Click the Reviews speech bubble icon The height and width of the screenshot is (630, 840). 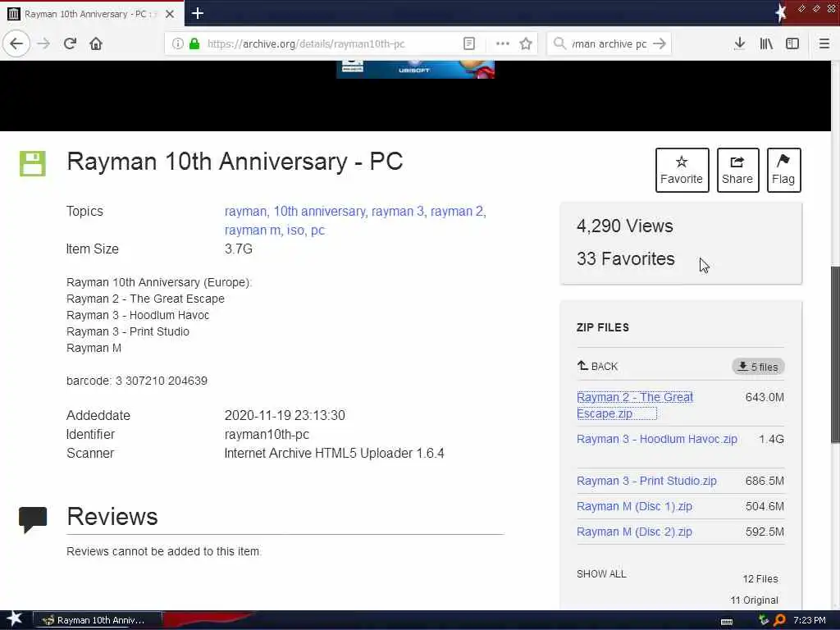tap(33, 519)
